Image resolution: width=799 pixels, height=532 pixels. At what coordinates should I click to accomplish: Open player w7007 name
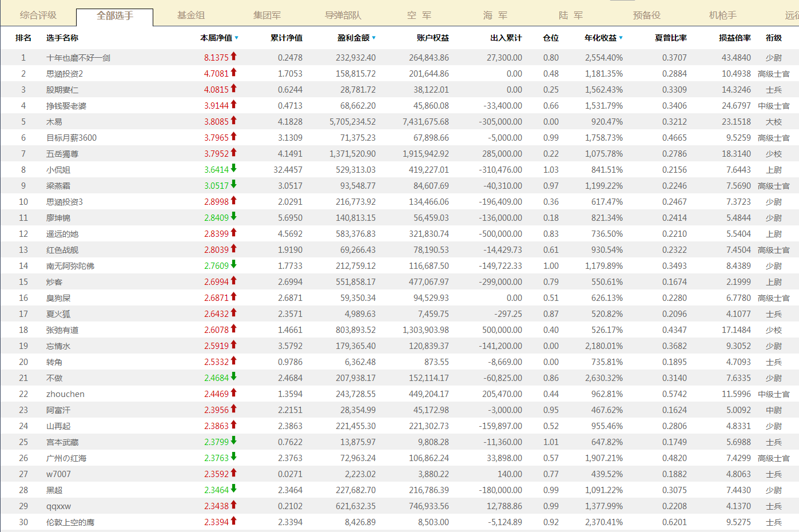click(58, 474)
